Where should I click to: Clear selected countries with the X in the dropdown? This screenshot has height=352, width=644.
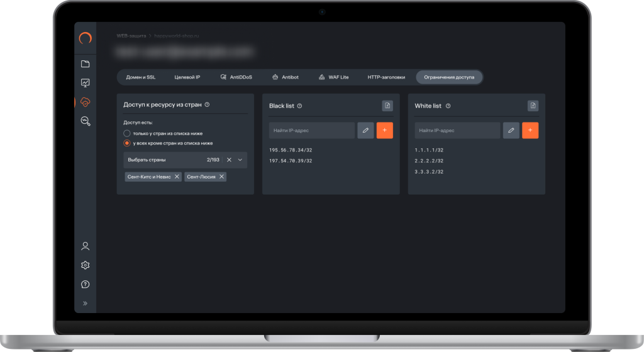coord(229,160)
